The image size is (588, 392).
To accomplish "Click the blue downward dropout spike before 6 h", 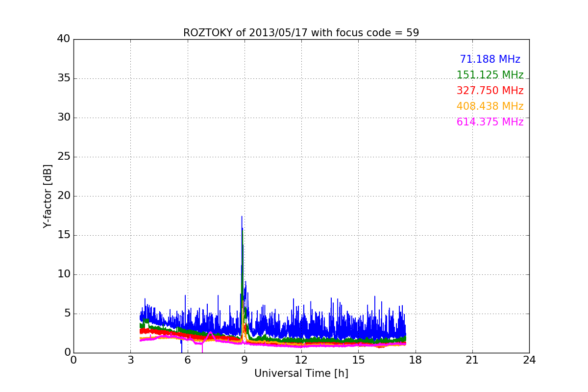I will click(x=181, y=347).
